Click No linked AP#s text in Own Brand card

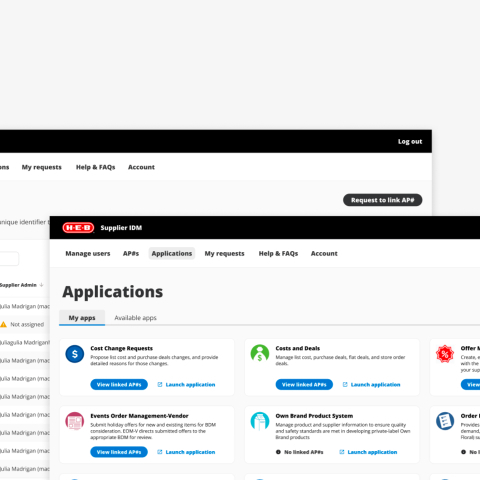tap(304, 452)
